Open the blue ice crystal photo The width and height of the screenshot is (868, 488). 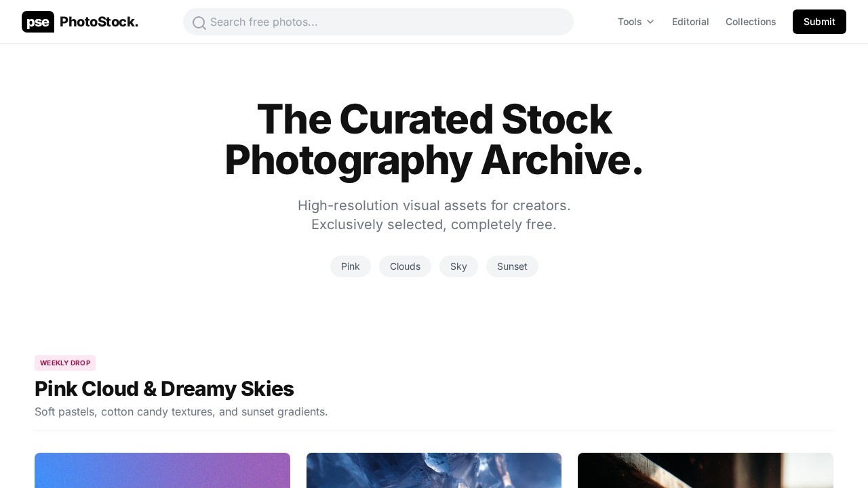pyautogui.click(x=434, y=470)
